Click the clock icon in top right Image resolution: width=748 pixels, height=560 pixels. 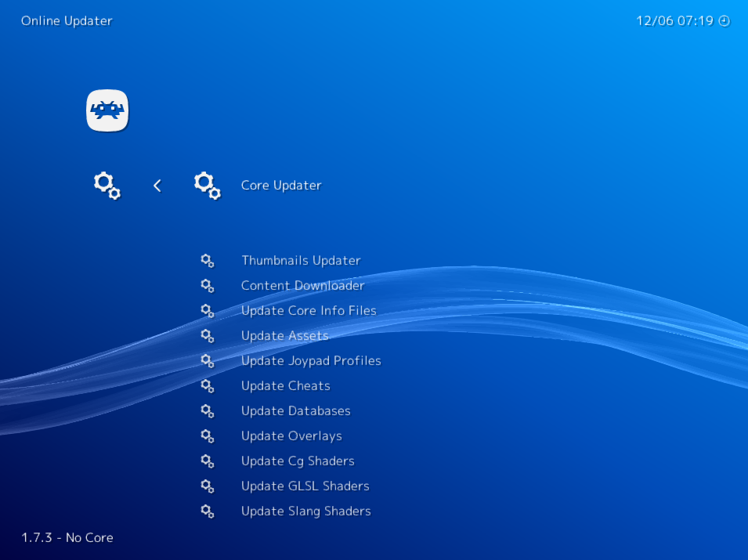click(725, 21)
